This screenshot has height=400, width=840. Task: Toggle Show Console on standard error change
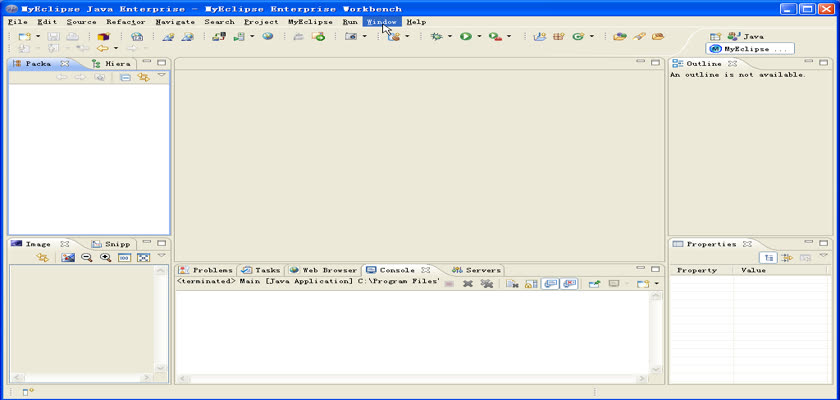[570, 283]
